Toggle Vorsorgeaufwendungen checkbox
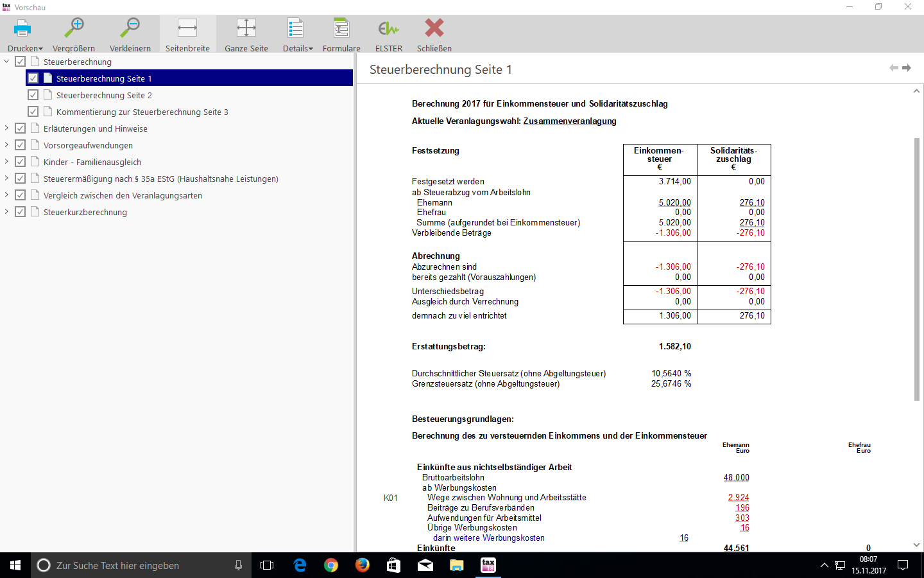Viewport: 924px width, 578px height. point(21,145)
